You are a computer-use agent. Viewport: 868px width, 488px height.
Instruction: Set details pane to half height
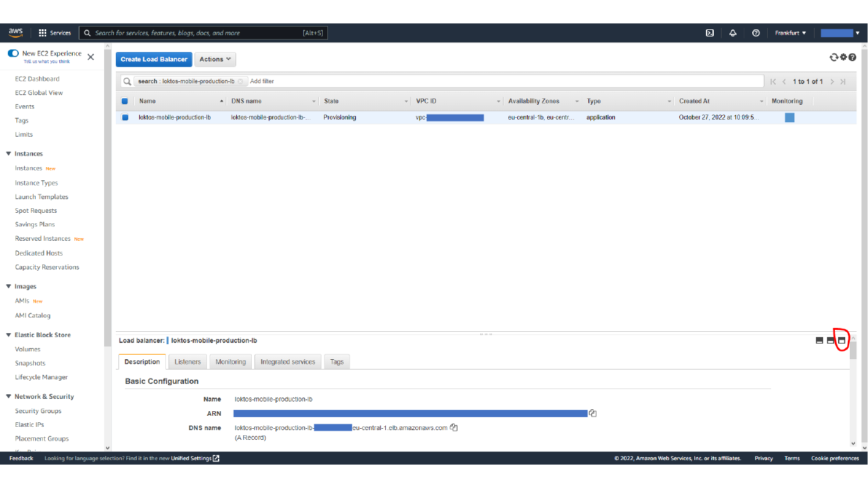coord(830,340)
